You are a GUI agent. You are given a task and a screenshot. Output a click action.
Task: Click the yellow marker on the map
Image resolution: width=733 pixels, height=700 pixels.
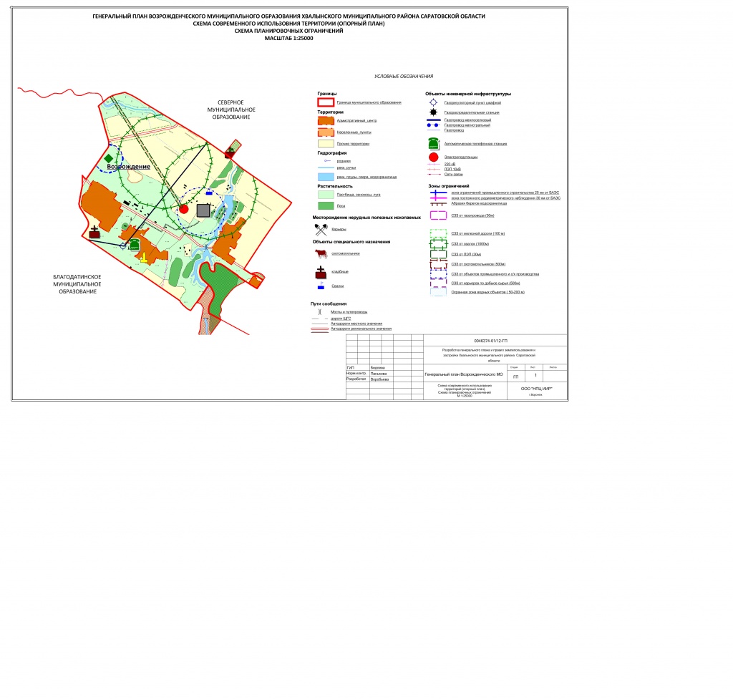pos(144,258)
